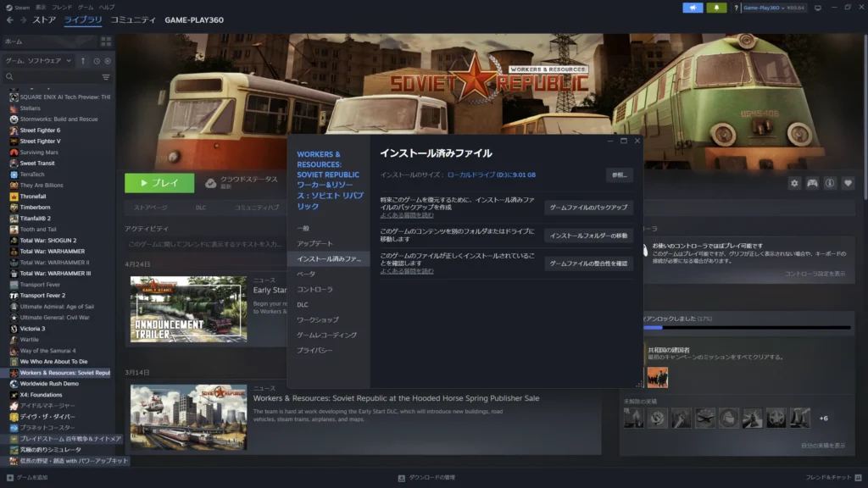Open the ゲーム menu
The image size is (868, 488).
tap(86, 8)
